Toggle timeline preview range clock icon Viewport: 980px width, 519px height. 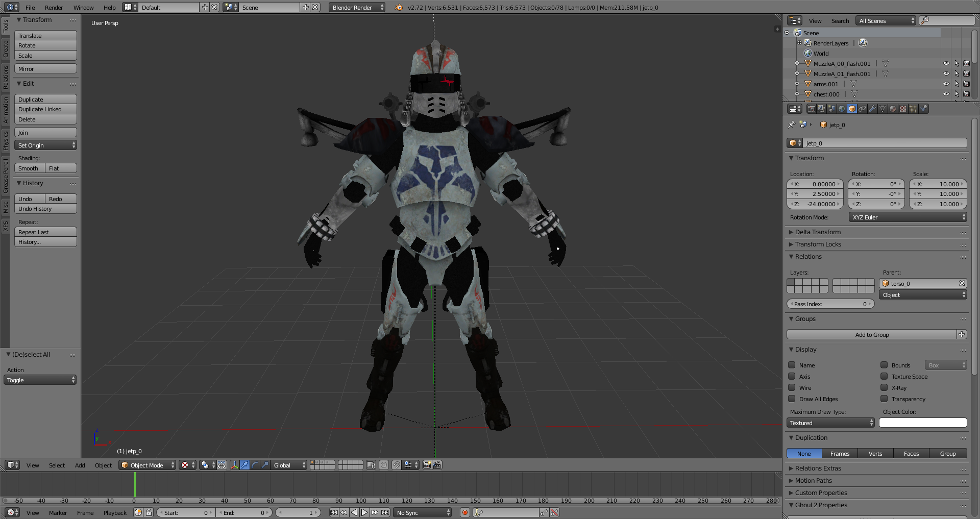[138, 513]
